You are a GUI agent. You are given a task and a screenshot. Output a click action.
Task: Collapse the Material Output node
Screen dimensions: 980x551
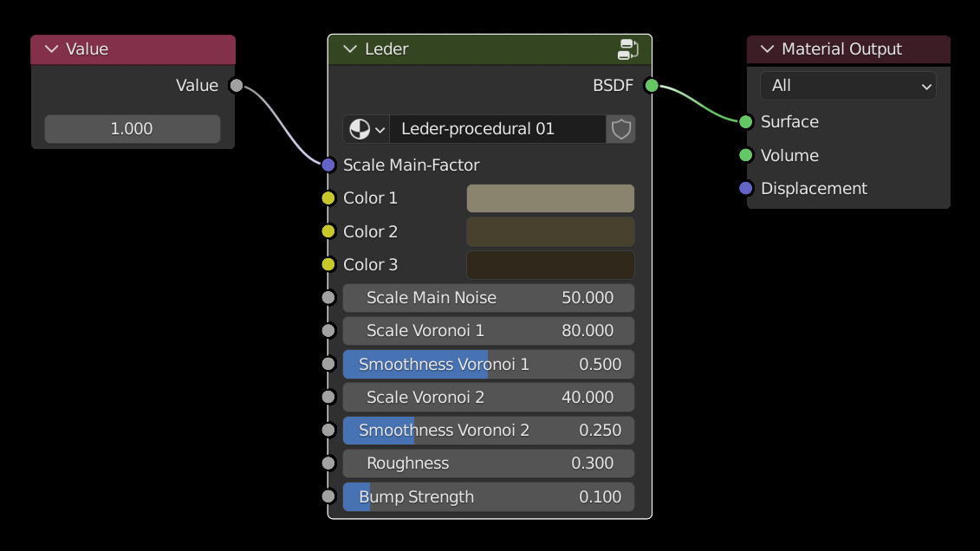pos(767,49)
